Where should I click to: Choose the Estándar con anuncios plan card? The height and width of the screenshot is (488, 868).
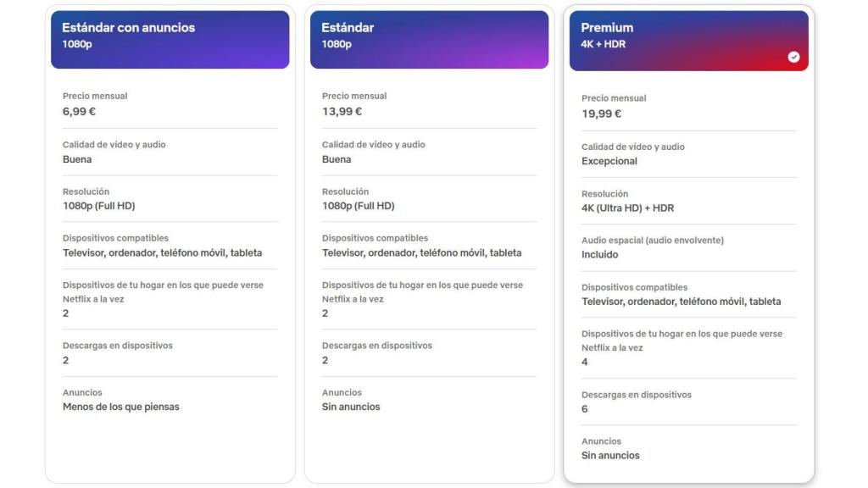[170, 246]
